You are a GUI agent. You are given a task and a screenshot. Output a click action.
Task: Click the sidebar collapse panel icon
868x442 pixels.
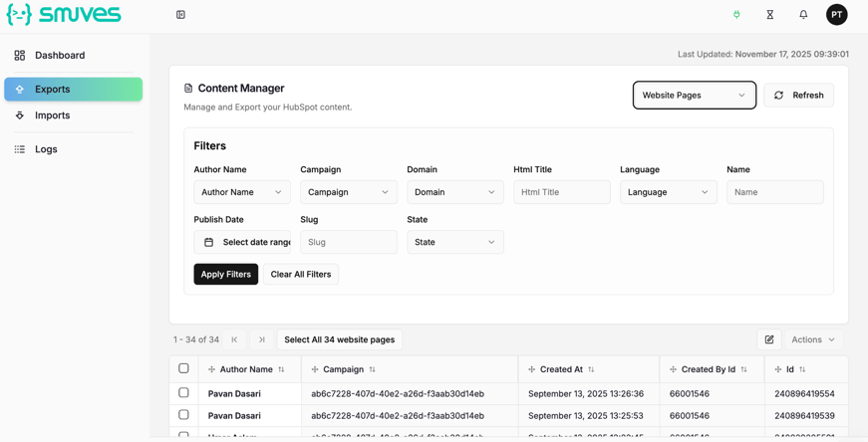tap(180, 15)
